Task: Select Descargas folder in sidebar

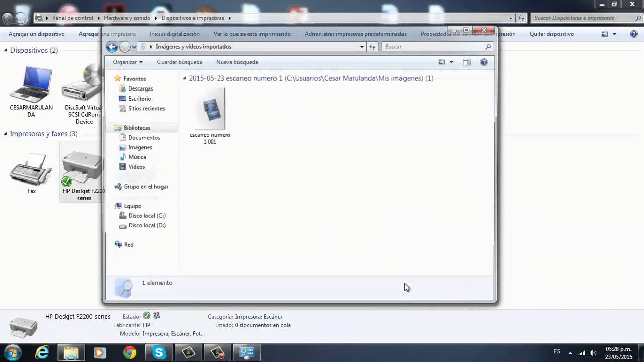Action: coord(140,88)
